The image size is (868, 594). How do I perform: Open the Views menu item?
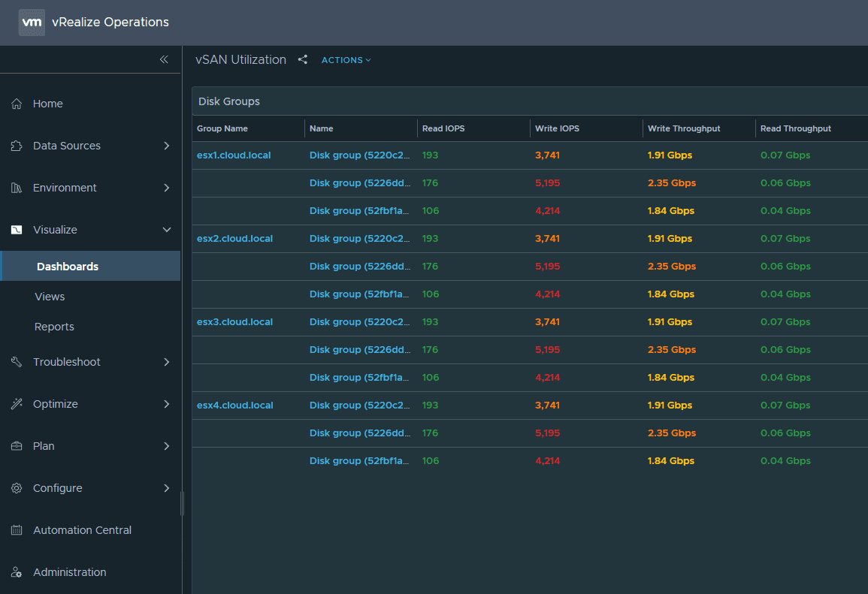50,297
